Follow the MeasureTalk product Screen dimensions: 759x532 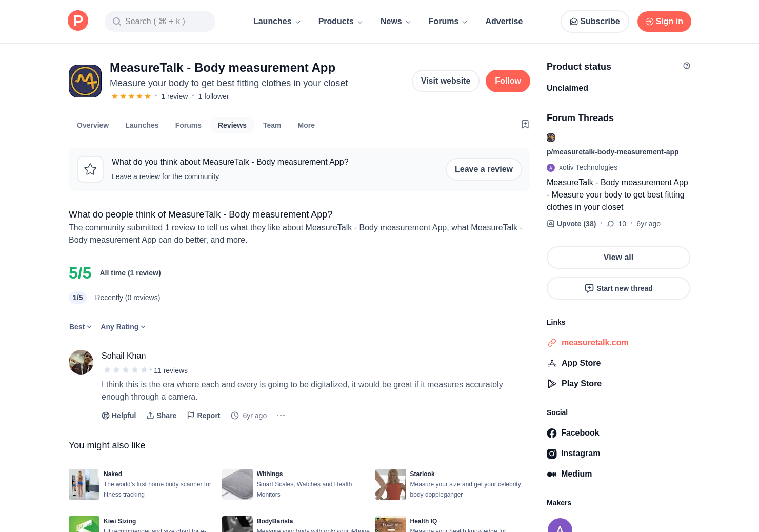pyautogui.click(x=508, y=81)
